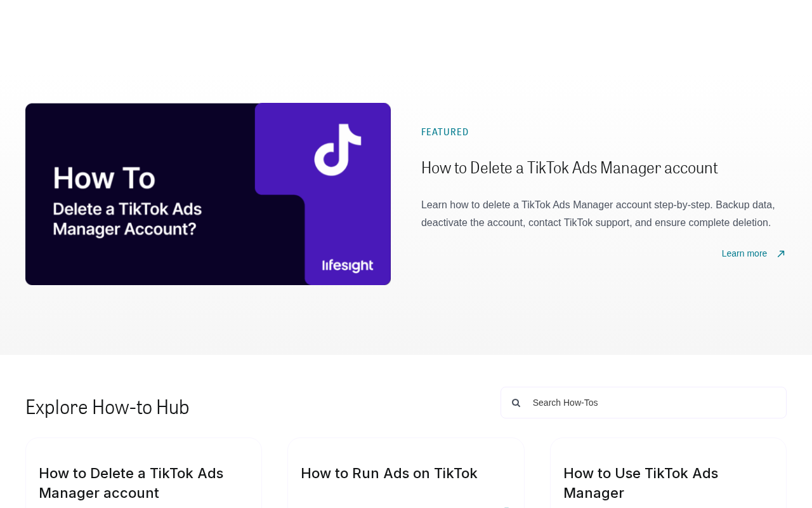Click the FEATURED label
The image size is (812, 508).
click(x=445, y=132)
